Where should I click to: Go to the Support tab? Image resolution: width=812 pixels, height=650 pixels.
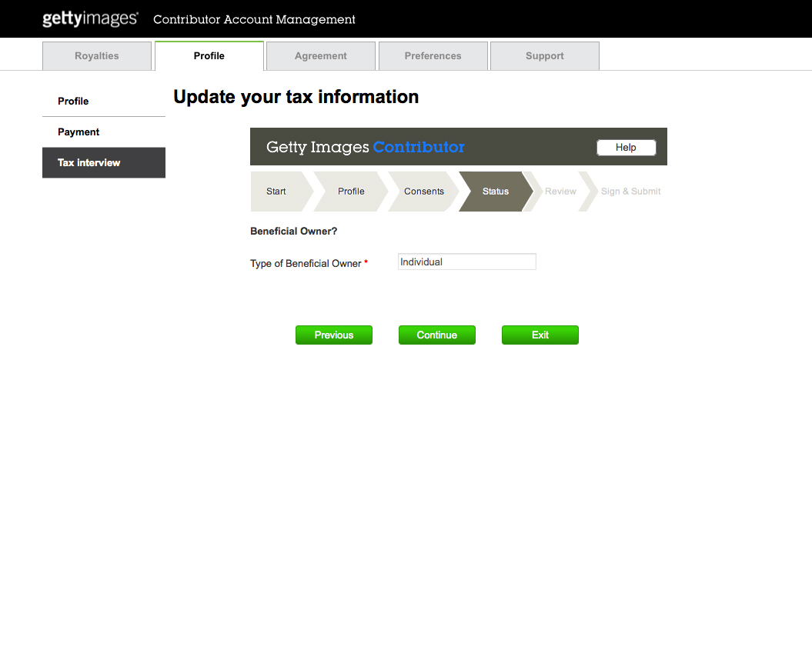pyautogui.click(x=545, y=56)
